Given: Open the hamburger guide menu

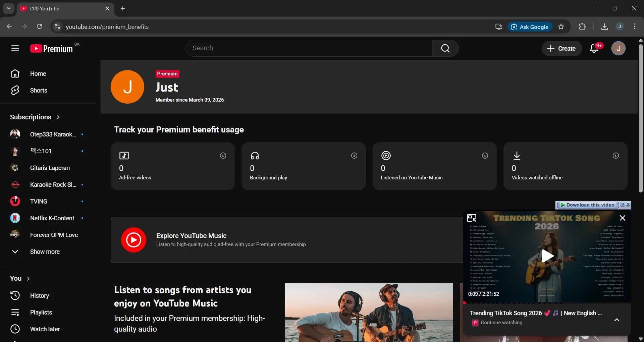Looking at the screenshot, I should coord(15,48).
